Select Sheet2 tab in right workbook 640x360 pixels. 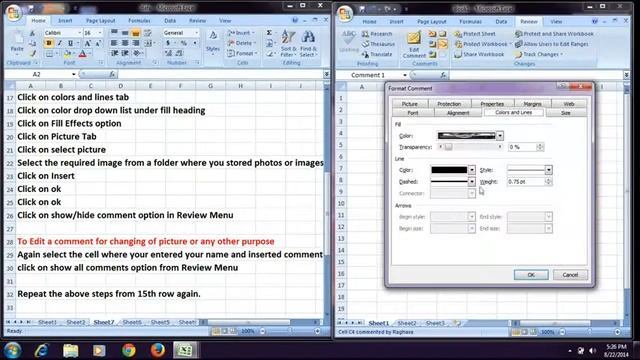pyautogui.click(x=407, y=323)
